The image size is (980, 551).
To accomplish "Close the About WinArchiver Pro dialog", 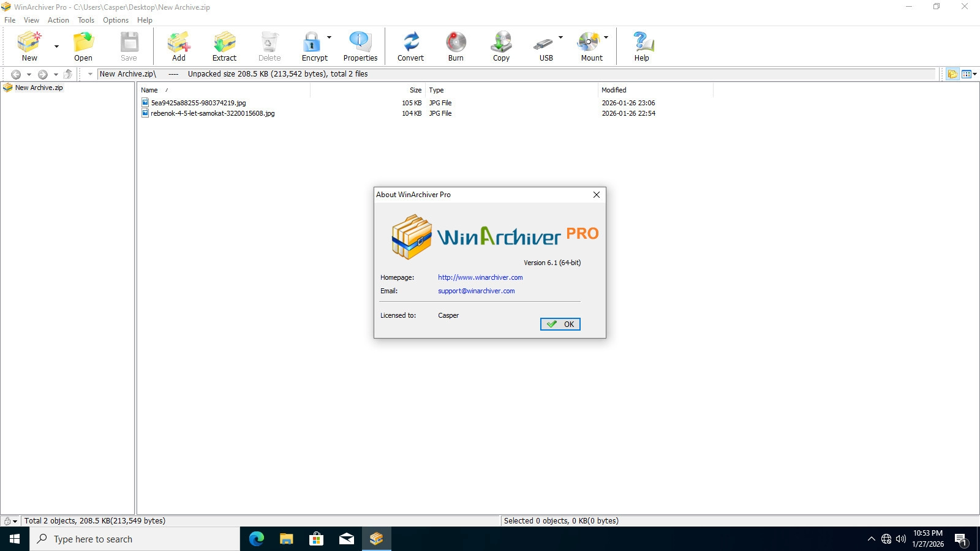I will tap(596, 195).
